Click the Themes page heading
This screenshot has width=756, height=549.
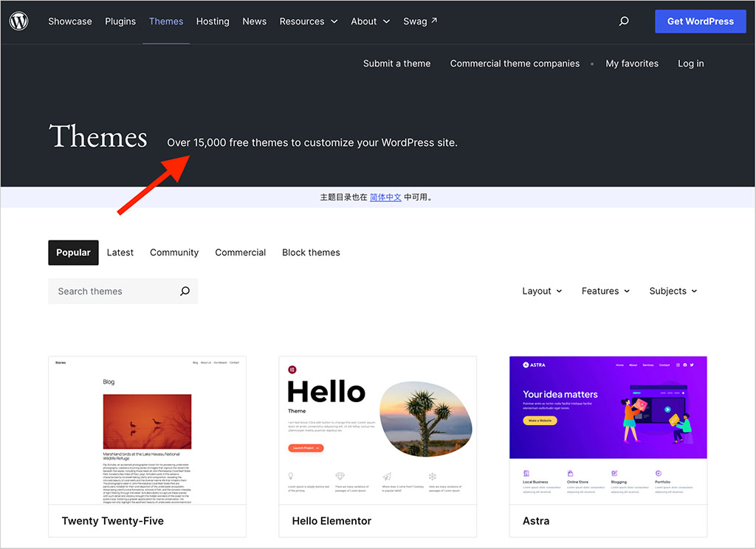point(98,137)
